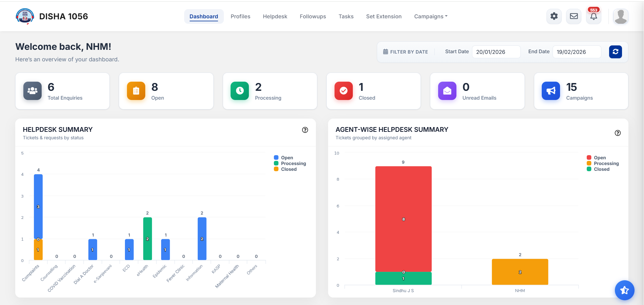Click the Total Enquiries people icon
The width and height of the screenshot is (644, 305).
coord(32,91)
